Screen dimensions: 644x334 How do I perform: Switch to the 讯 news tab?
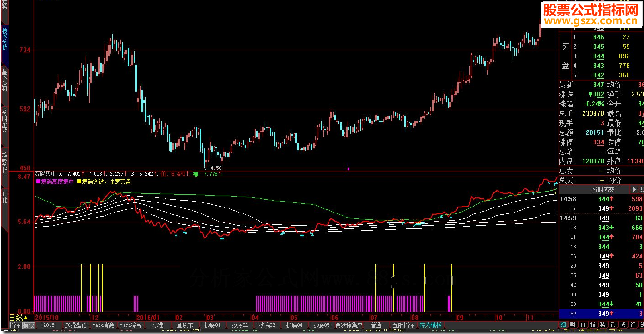click(x=613, y=324)
